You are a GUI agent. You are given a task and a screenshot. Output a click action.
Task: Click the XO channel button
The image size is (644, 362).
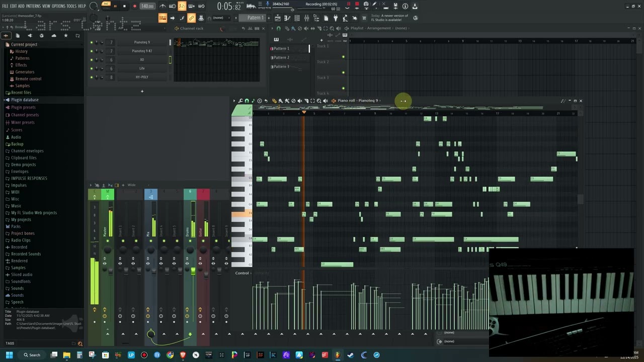pos(142,60)
